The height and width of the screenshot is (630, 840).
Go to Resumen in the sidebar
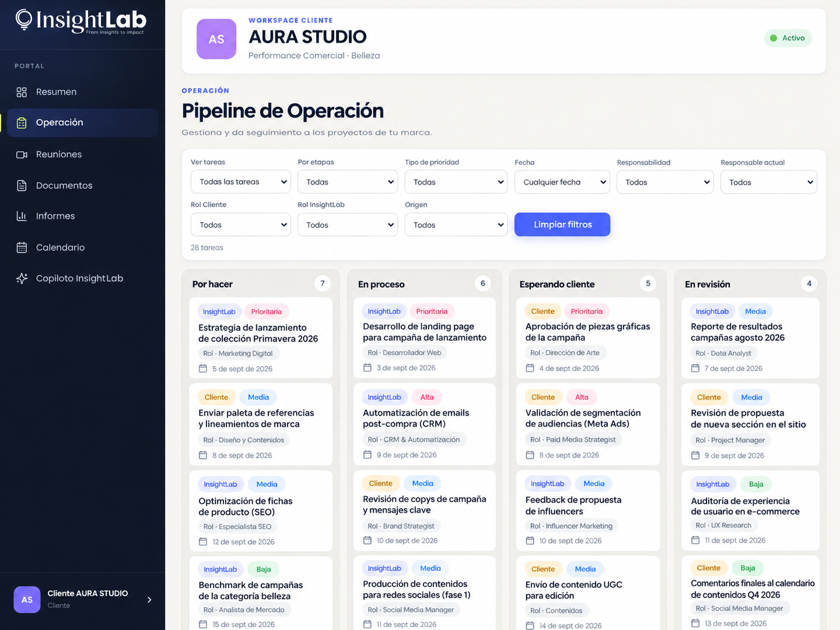[x=82, y=92]
